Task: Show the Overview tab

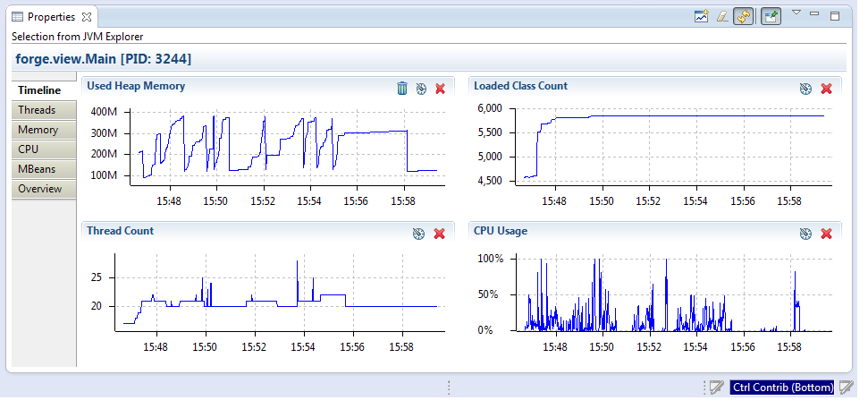Action: pyautogui.click(x=39, y=189)
